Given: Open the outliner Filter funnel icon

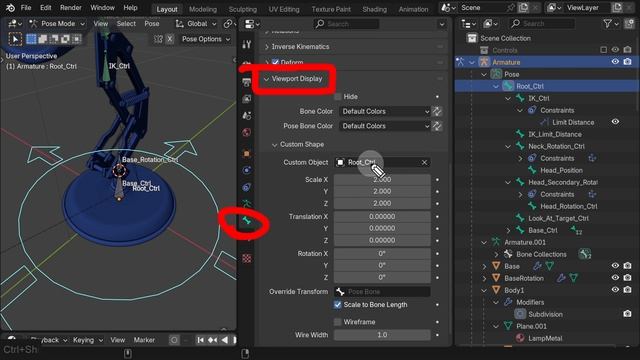Looking at the screenshot, I should coord(611,24).
